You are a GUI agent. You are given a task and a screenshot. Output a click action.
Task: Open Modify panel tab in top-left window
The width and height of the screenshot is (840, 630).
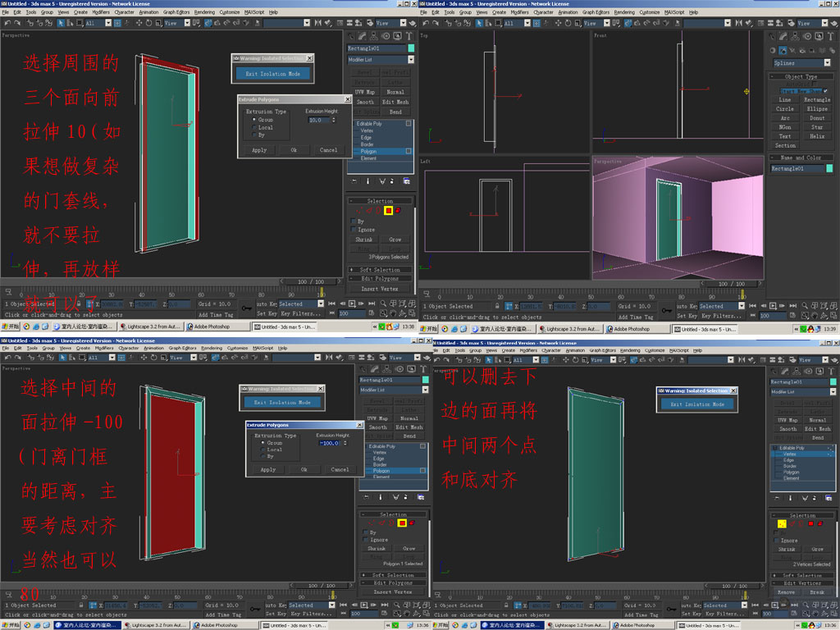point(363,36)
